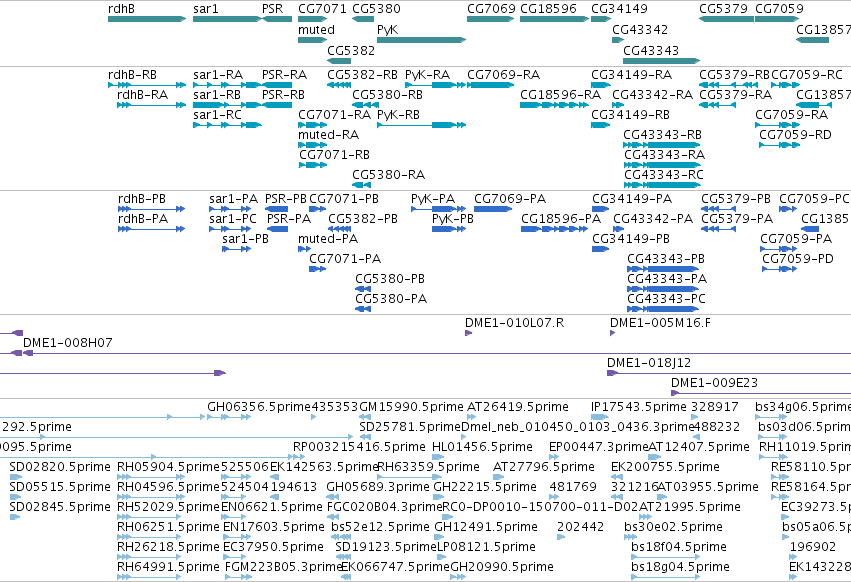Select transcript muted-RA

[313, 146]
